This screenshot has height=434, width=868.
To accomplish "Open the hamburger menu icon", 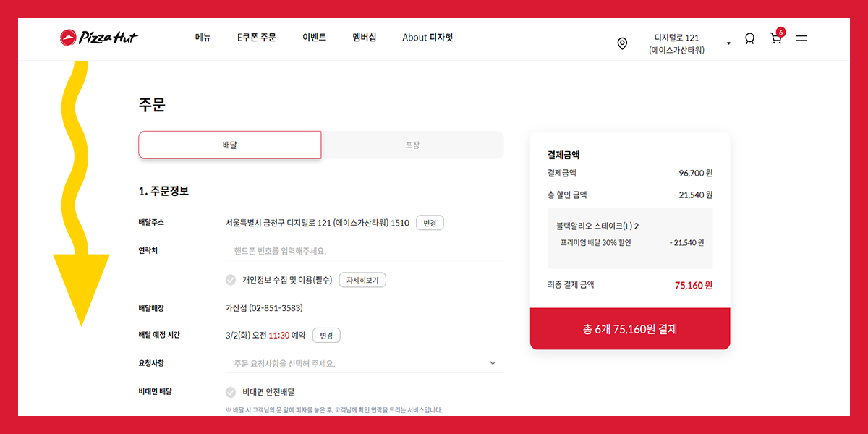I will pos(801,38).
